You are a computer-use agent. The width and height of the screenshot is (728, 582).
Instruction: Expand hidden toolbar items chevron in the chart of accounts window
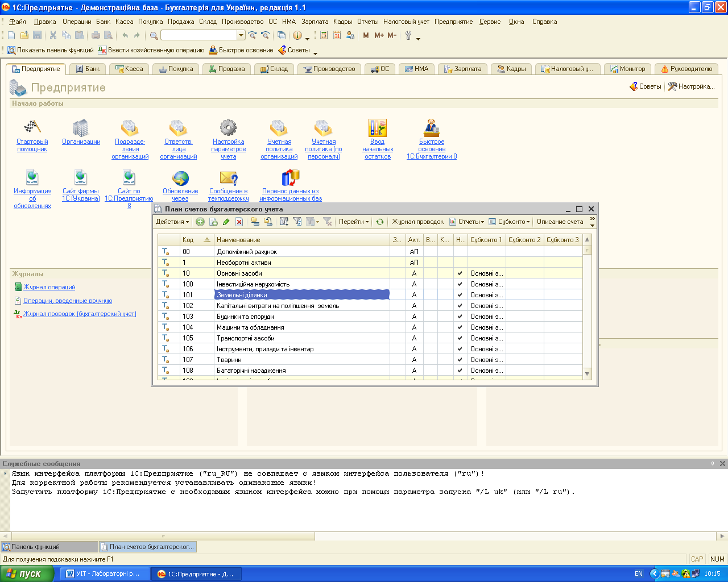pyautogui.click(x=592, y=222)
